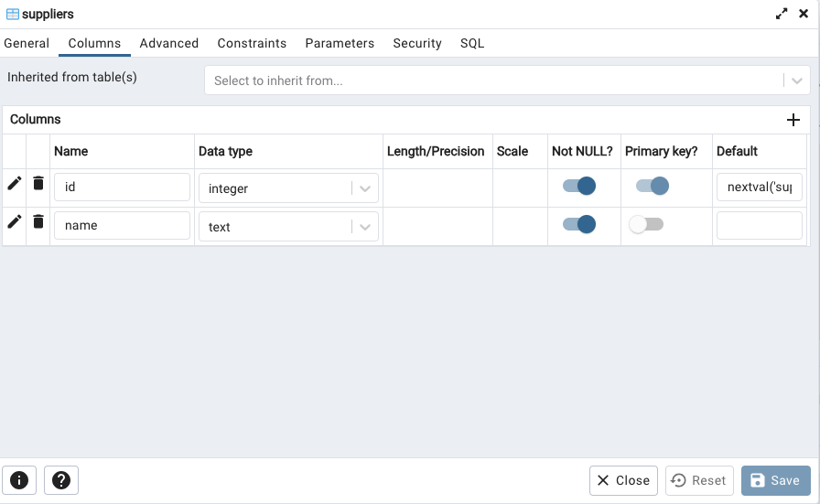
Task: Open the info icon button
Action: [x=19, y=480]
